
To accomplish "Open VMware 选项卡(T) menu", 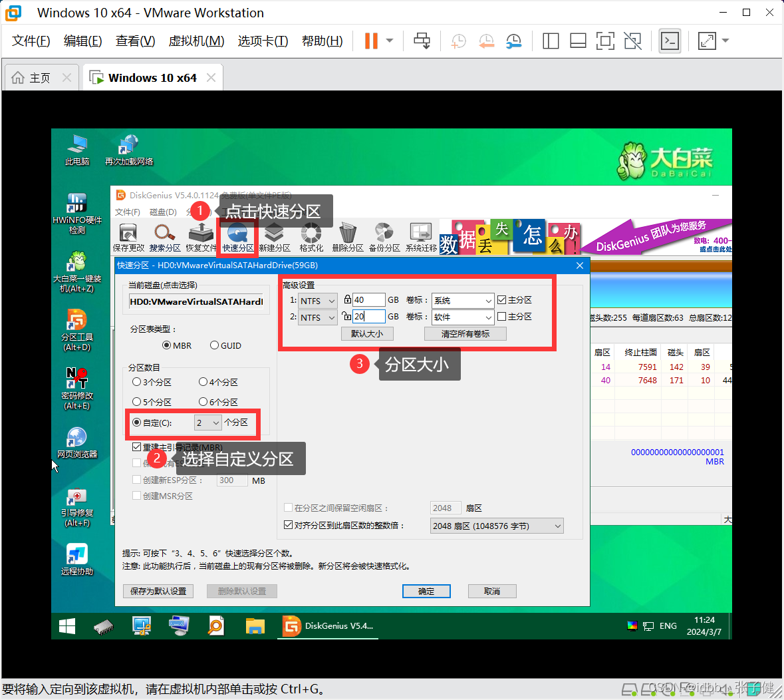I will [263, 41].
